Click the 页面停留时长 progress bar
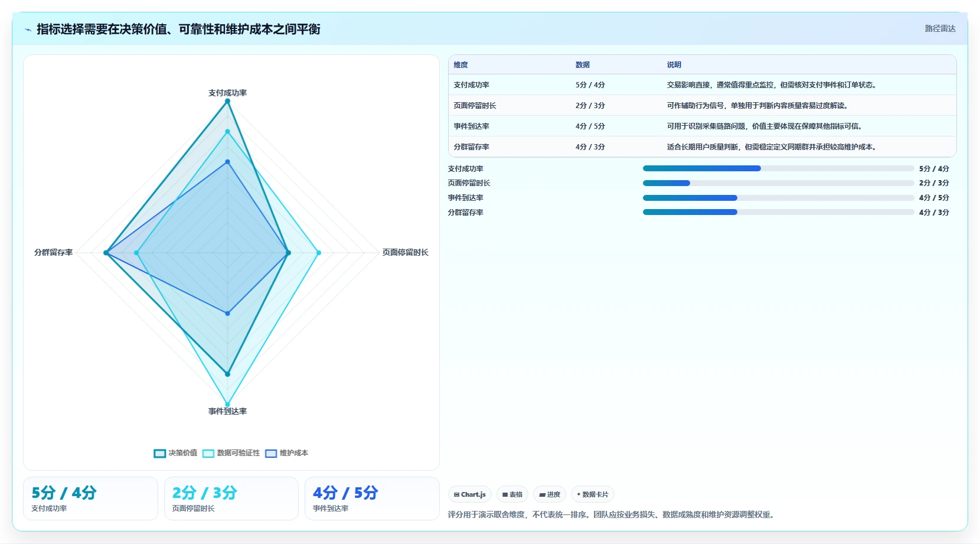980x544 pixels. [778, 183]
